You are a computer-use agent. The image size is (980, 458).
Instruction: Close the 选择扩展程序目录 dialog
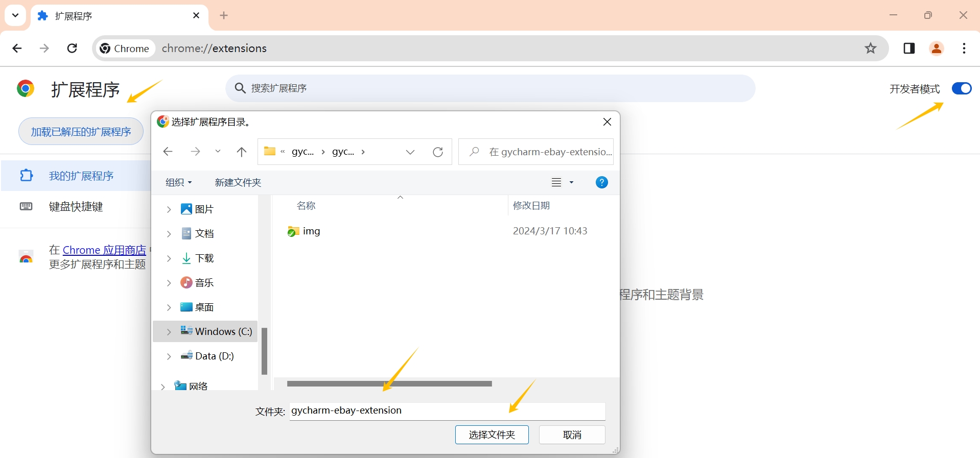tap(607, 122)
